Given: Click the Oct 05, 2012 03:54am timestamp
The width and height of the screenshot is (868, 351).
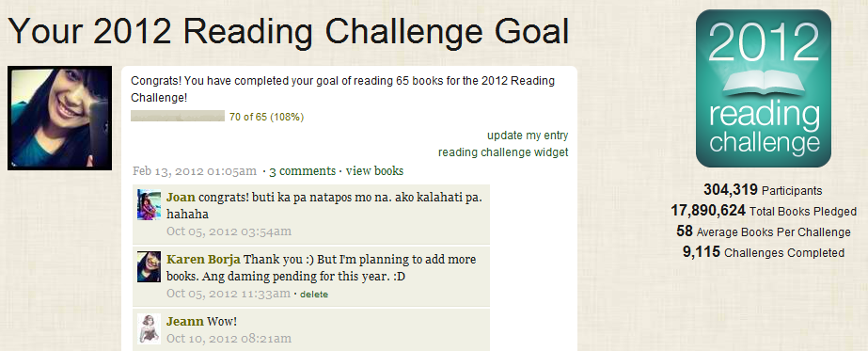Looking at the screenshot, I should click(x=229, y=231).
